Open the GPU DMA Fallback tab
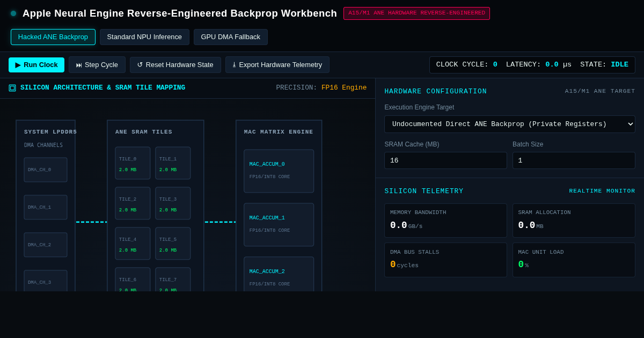This screenshot has height=338, width=644. pos(231,37)
